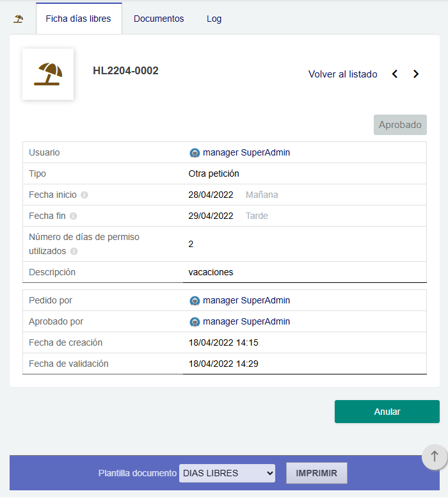
Task: Click avatar icon in Aprobado por row
Action: (x=195, y=322)
